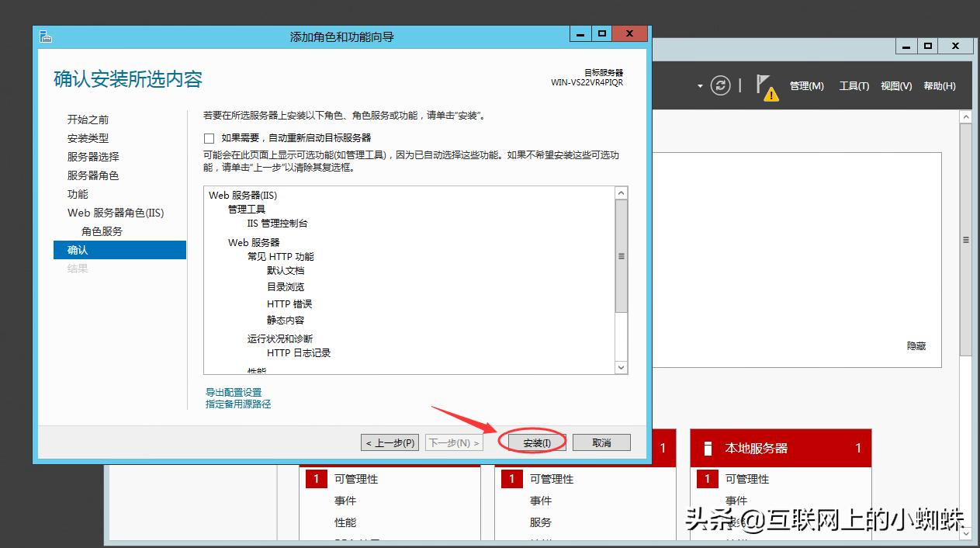
Task: Open the 管理(M) menu
Action: pos(807,86)
